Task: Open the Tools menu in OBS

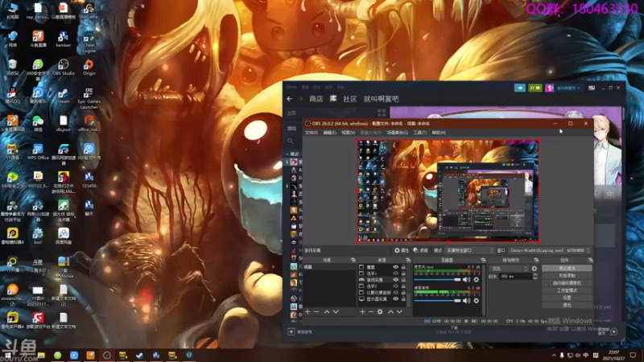Action: 419,133
